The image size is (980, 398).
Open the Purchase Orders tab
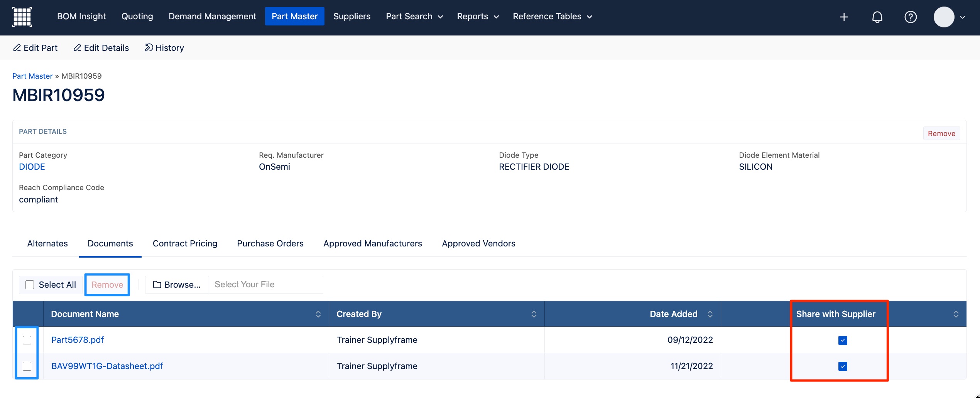coord(270,243)
